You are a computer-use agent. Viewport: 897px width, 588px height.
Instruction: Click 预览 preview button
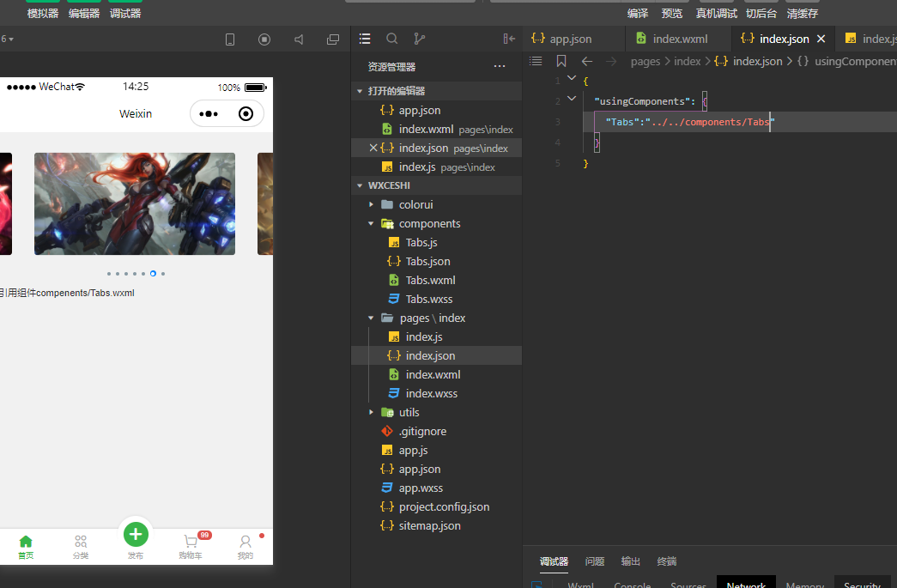point(671,13)
